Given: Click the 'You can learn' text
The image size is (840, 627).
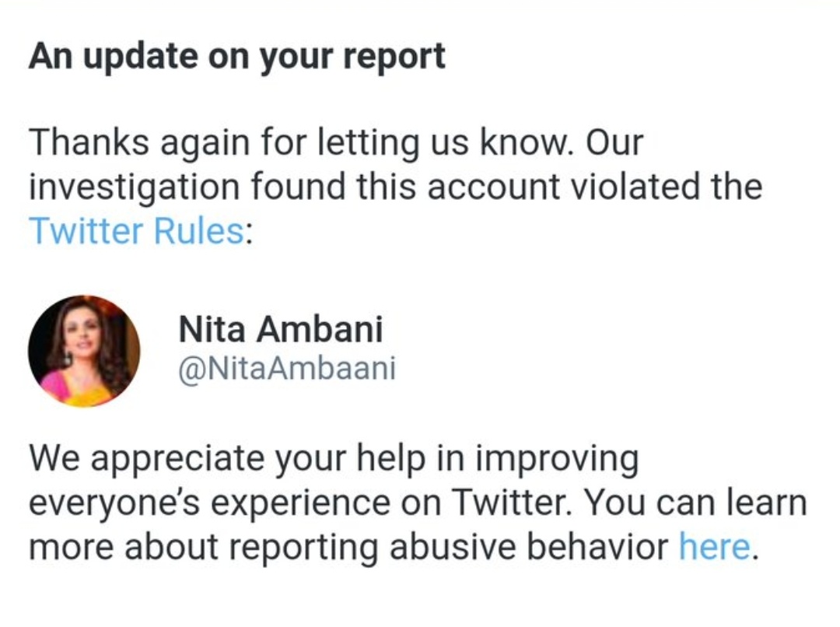Looking at the screenshot, I should (695, 503).
